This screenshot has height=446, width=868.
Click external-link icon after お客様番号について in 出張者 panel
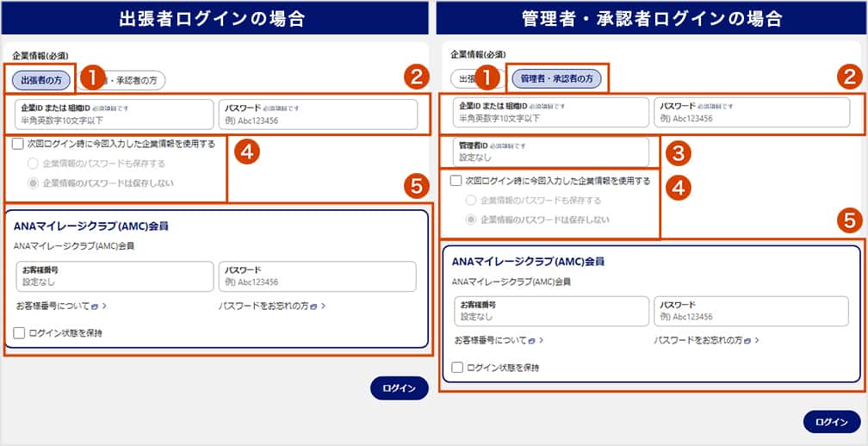(96, 306)
